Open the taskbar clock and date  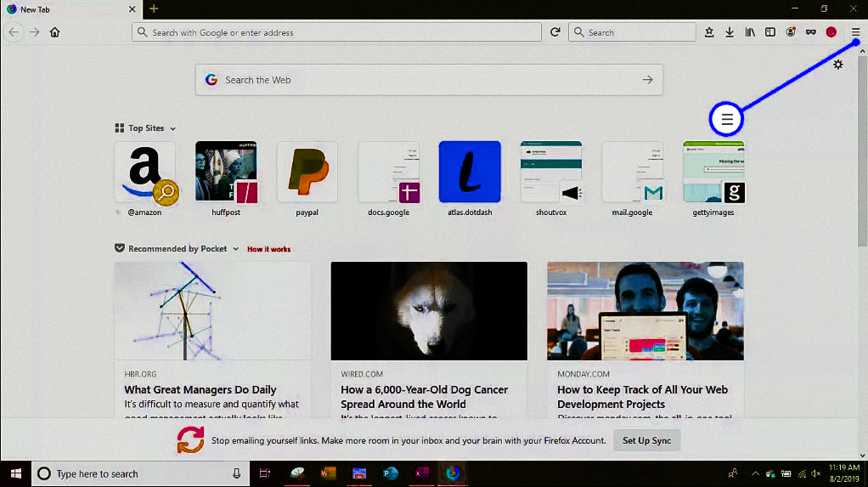(x=844, y=473)
